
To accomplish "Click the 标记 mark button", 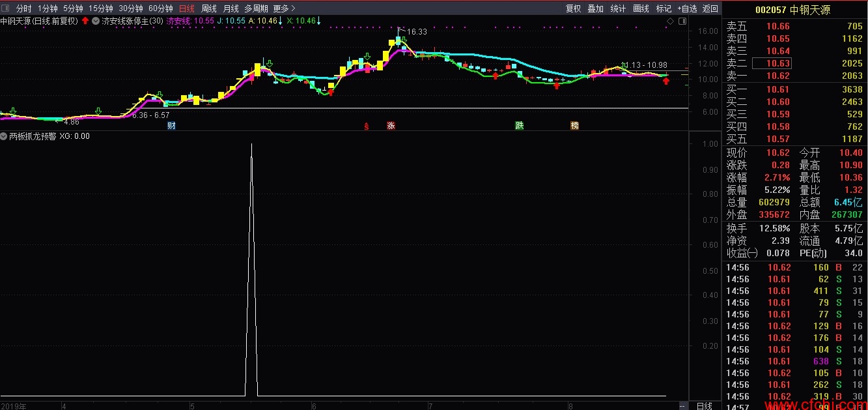I will [664, 8].
